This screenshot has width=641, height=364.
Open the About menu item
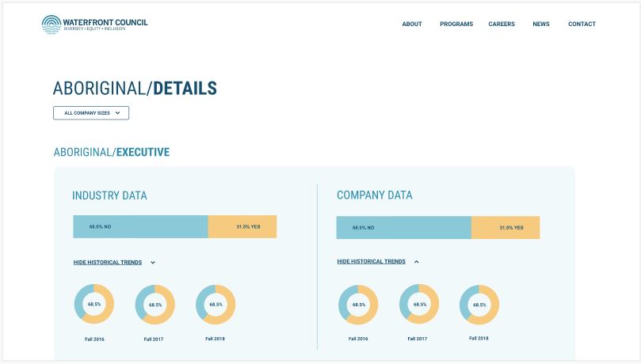click(412, 25)
